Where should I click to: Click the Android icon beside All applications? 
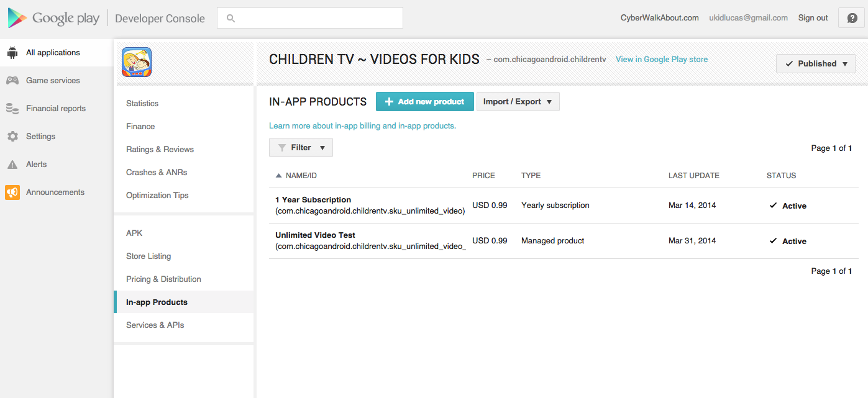click(12, 53)
